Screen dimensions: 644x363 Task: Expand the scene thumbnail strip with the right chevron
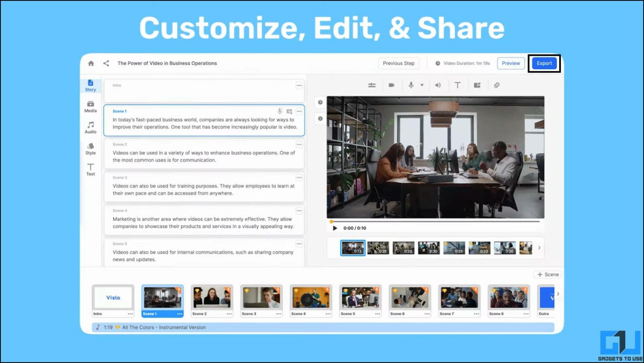tap(539, 248)
